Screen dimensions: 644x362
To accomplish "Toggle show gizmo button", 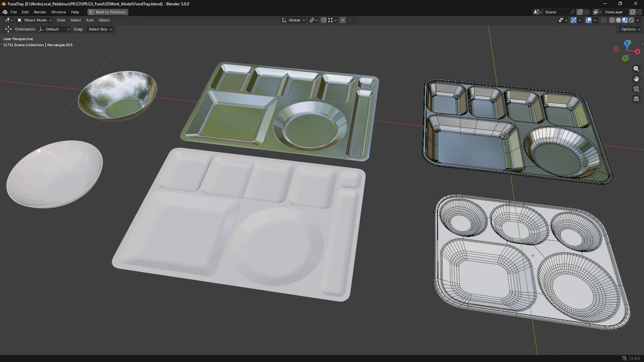I will coord(574,20).
